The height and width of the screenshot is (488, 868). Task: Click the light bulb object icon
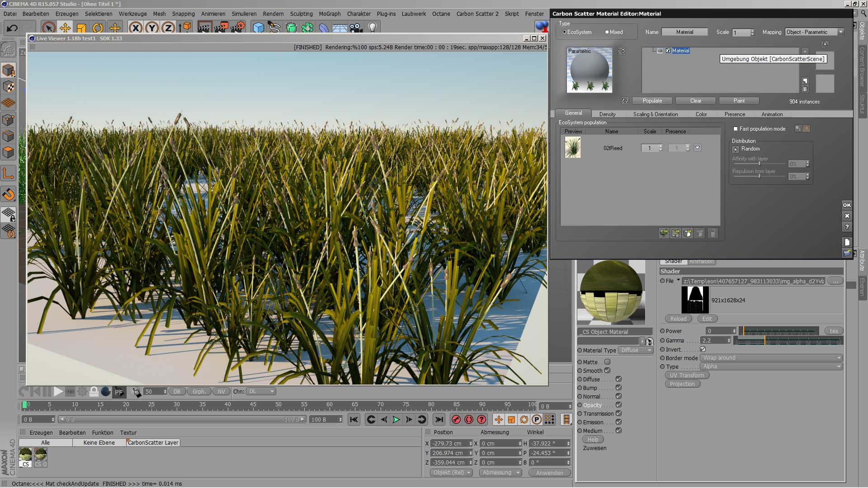click(x=373, y=28)
